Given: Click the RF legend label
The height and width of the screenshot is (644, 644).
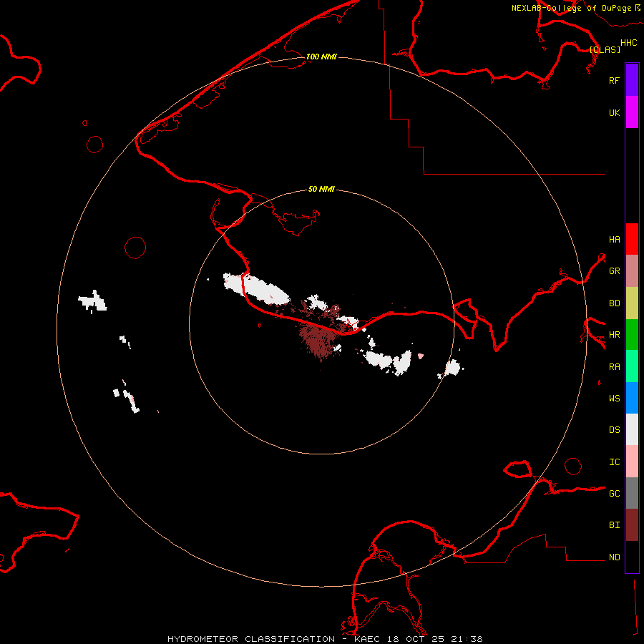Looking at the screenshot, I should pos(614,80).
